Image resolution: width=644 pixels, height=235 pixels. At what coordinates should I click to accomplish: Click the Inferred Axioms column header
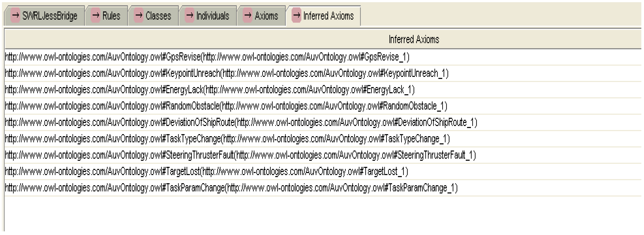tap(414, 39)
